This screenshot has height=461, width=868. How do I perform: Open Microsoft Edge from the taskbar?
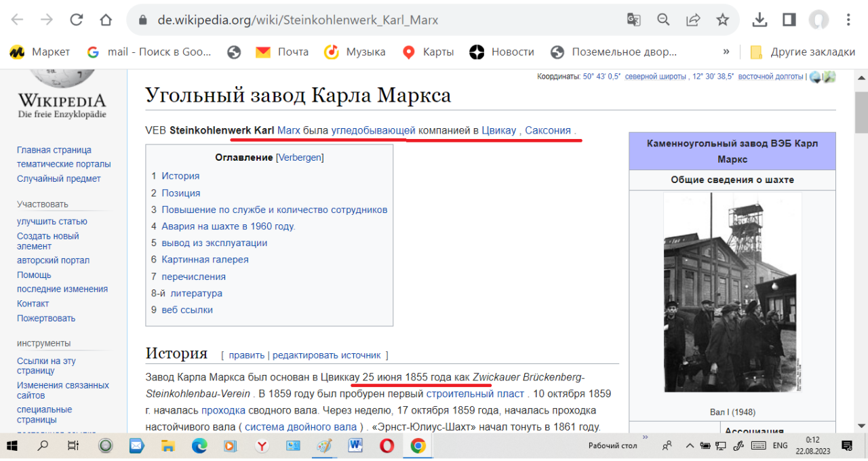[199, 445]
